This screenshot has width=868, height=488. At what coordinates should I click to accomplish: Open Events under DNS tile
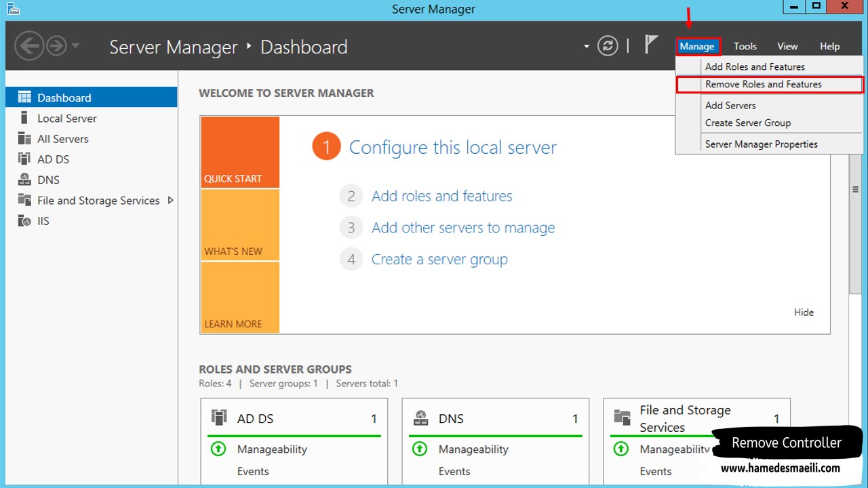[x=454, y=472]
